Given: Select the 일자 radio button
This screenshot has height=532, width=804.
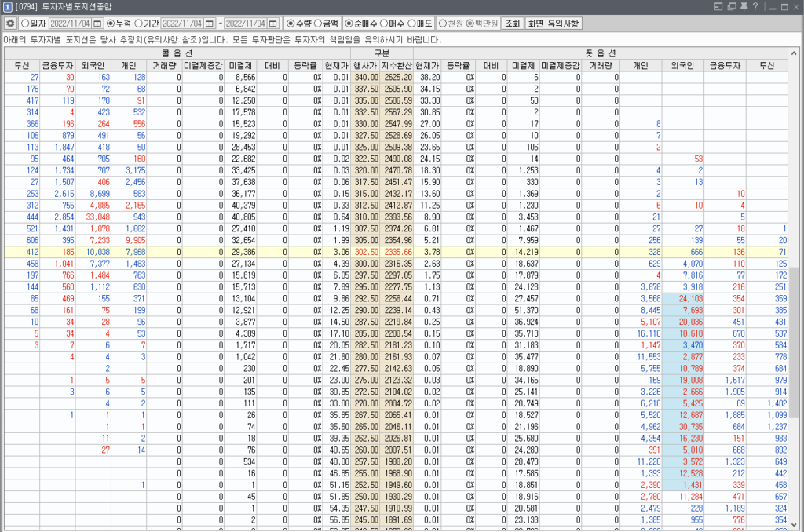Looking at the screenshot, I should [x=25, y=24].
